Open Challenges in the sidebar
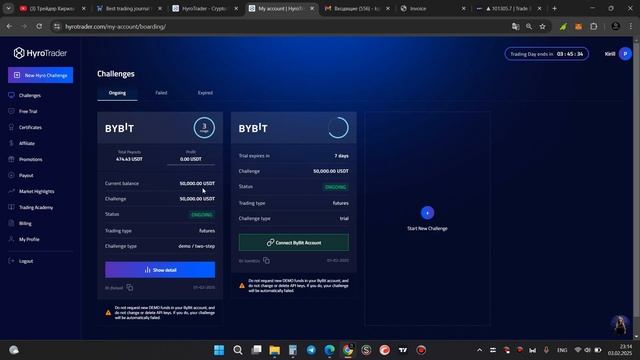This screenshot has height=360, width=640. point(30,96)
